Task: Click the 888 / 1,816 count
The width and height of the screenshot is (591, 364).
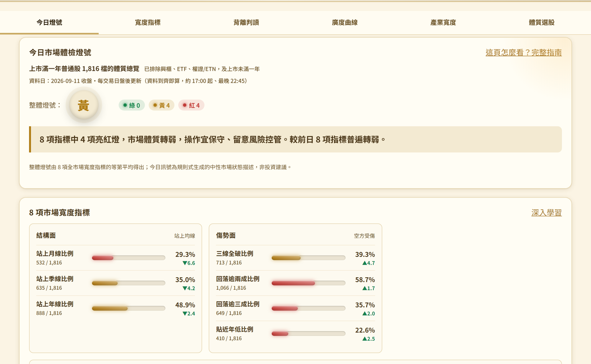Action: [x=49, y=313]
